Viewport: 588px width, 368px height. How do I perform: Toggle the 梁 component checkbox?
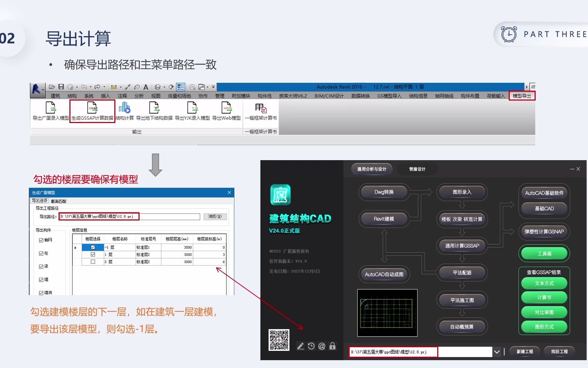41,266
